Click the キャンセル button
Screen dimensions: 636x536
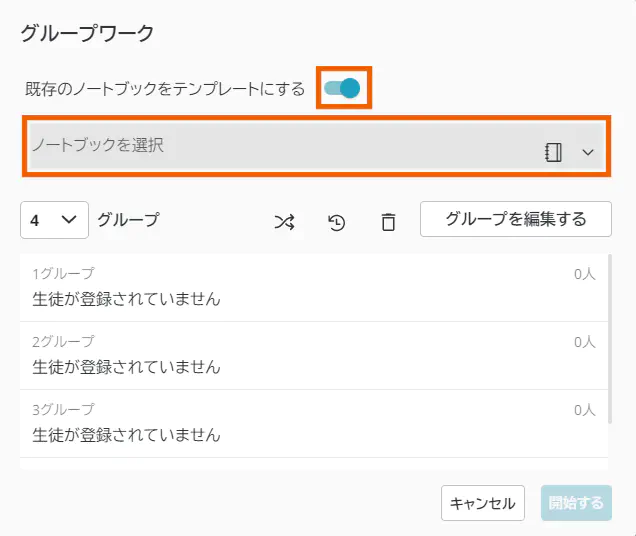482,503
